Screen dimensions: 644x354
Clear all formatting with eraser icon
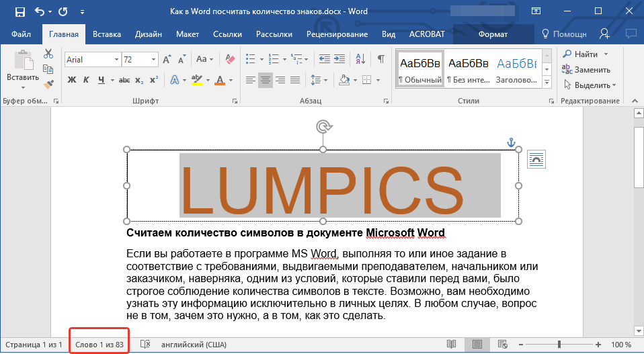tap(231, 60)
